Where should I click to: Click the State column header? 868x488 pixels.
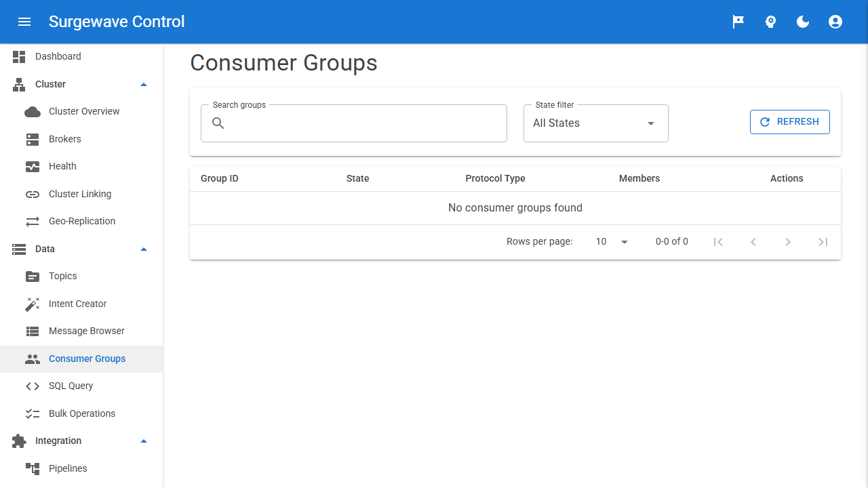[x=358, y=179]
